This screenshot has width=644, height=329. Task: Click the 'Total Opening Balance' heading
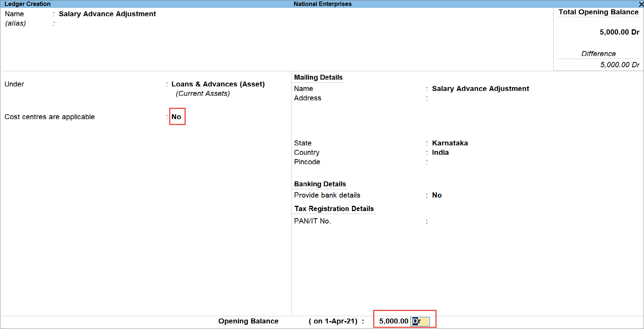(x=599, y=12)
